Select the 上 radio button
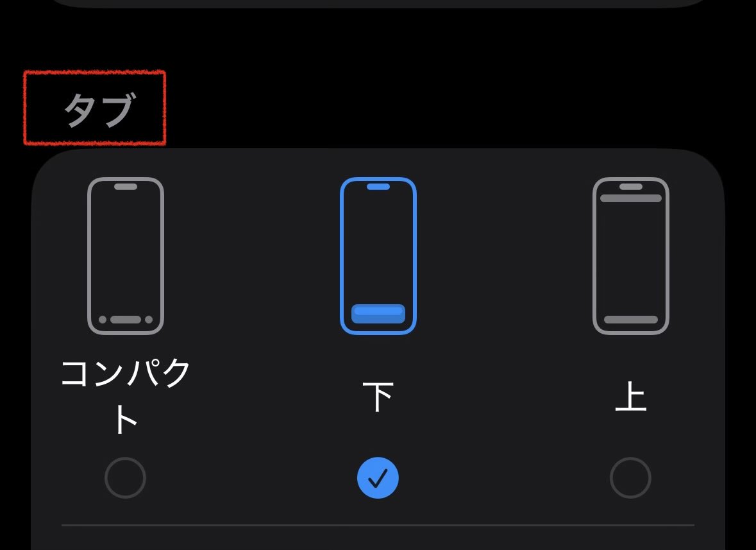Screen dimensions: 756x550 [631, 477]
